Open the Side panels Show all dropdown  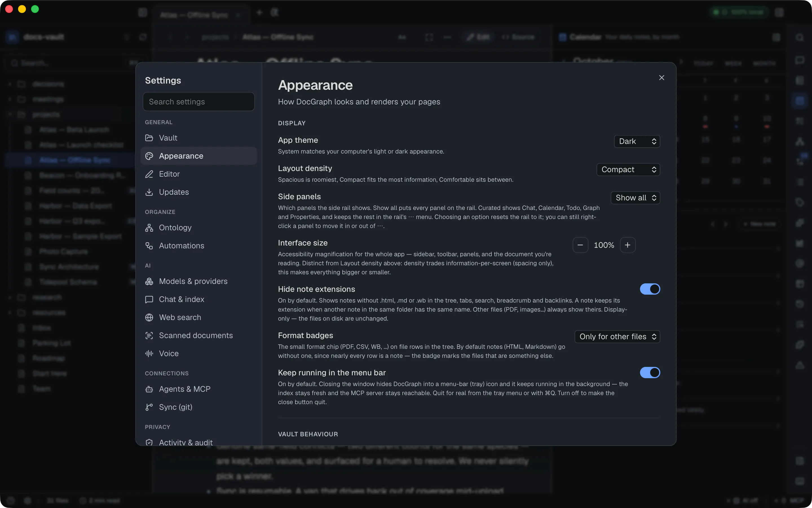click(635, 198)
